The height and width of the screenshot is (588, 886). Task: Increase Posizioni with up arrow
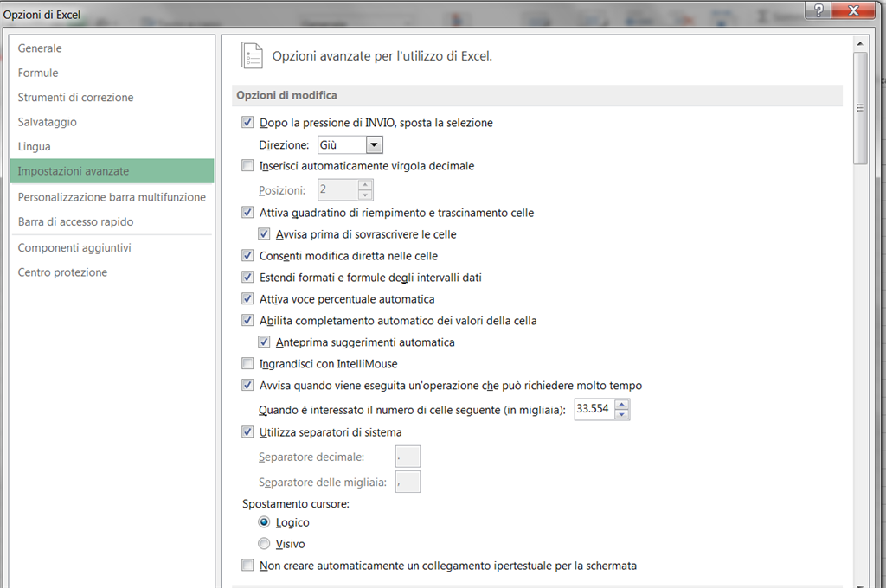[x=366, y=185]
